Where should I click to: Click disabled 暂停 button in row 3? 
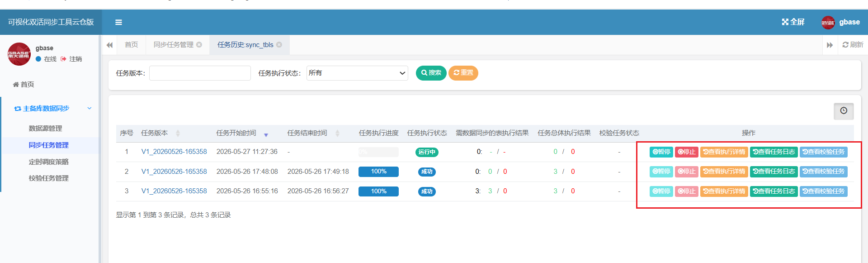tap(661, 191)
